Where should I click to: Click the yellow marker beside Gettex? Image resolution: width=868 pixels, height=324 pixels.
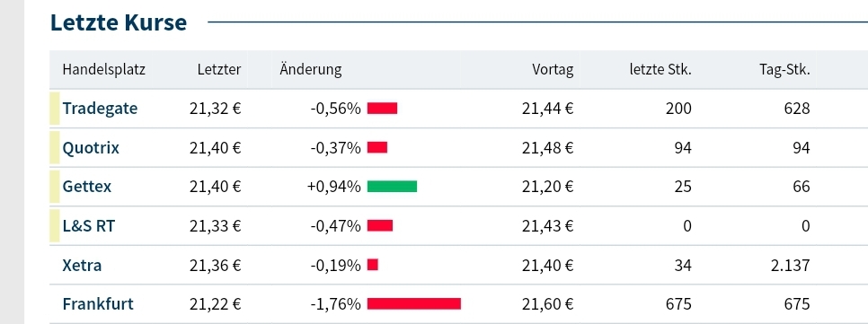pos(54,187)
